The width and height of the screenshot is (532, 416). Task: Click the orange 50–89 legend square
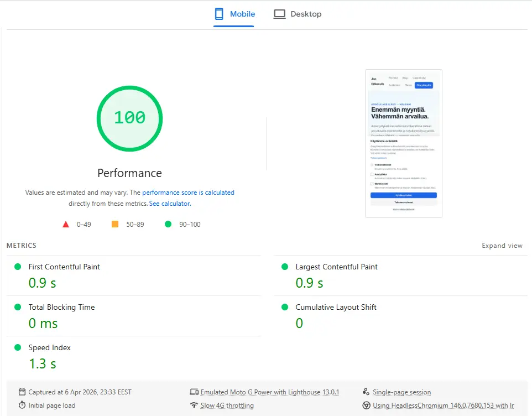click(x=115, y=225)
